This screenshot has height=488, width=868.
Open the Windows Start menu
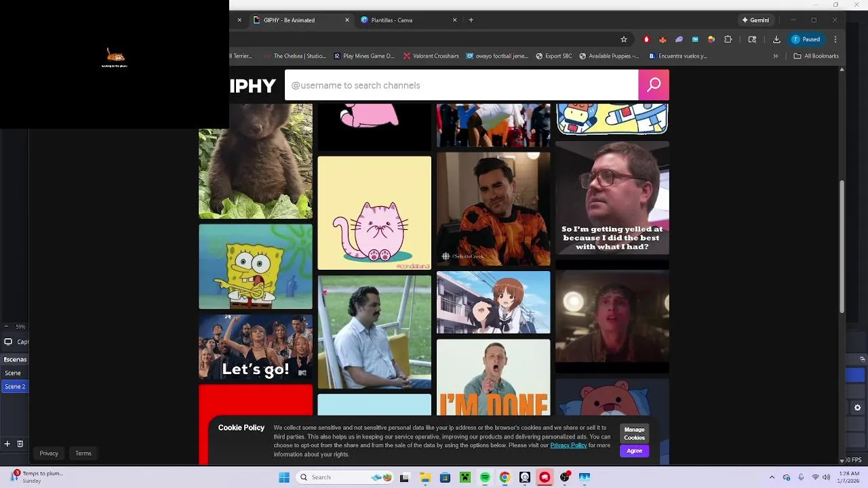click(x=284, y=477)
